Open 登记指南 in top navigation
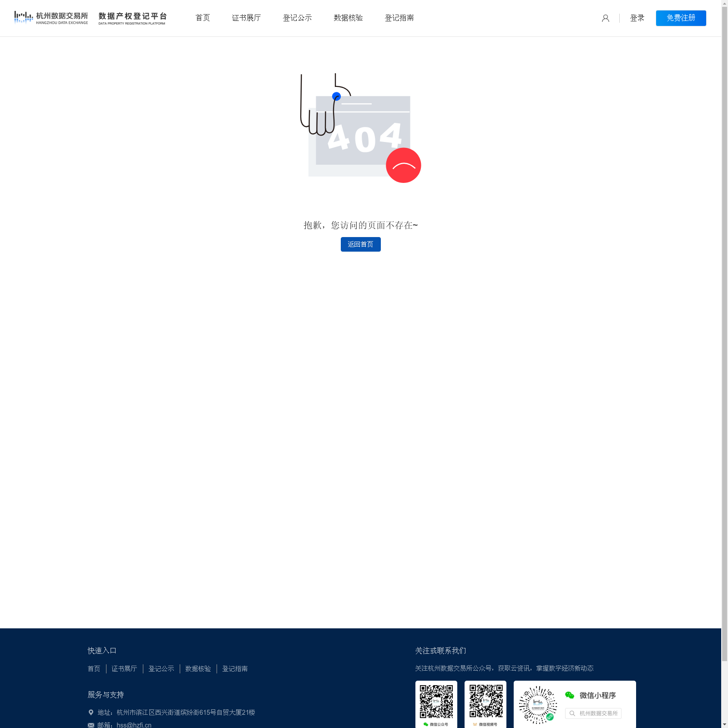728x728 pixels. (399, 18)
